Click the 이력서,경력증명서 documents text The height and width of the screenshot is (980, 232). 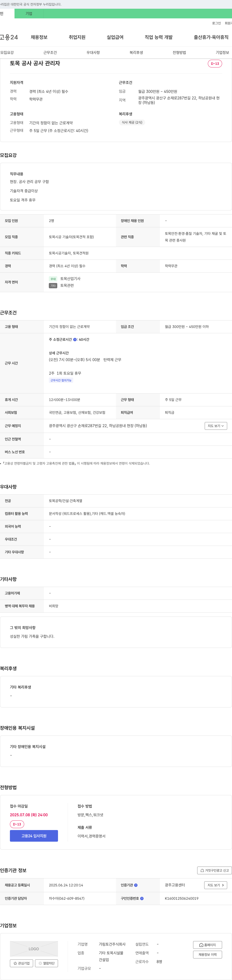click(x=92, y=836)
